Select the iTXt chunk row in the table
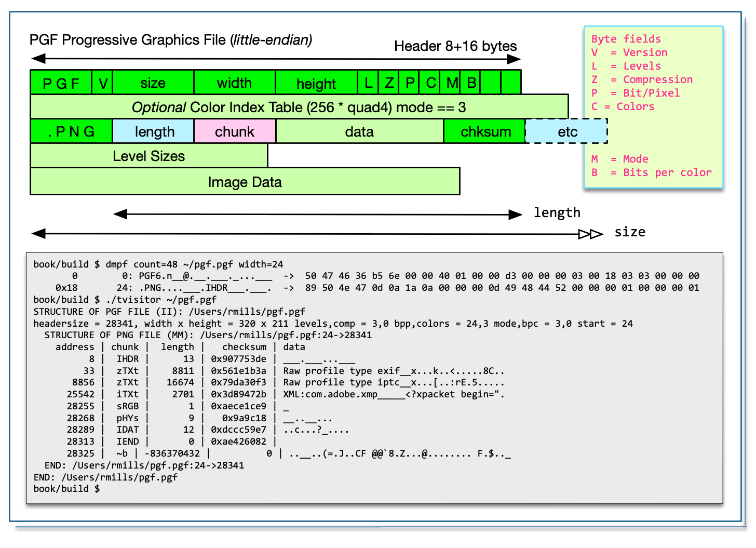 pos(127,394)
